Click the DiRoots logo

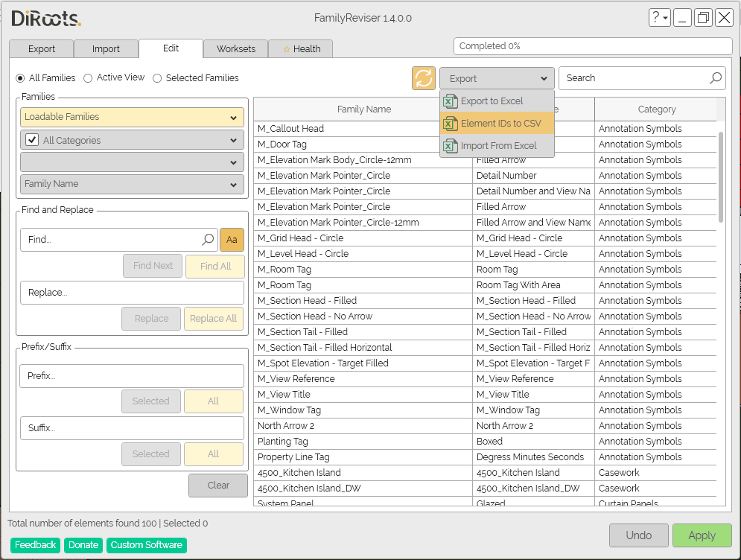46,19
